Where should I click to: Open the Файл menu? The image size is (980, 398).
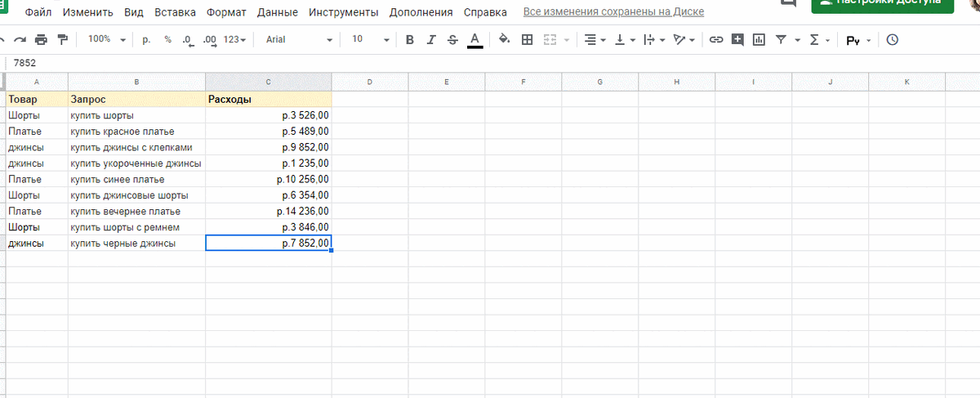38,12
